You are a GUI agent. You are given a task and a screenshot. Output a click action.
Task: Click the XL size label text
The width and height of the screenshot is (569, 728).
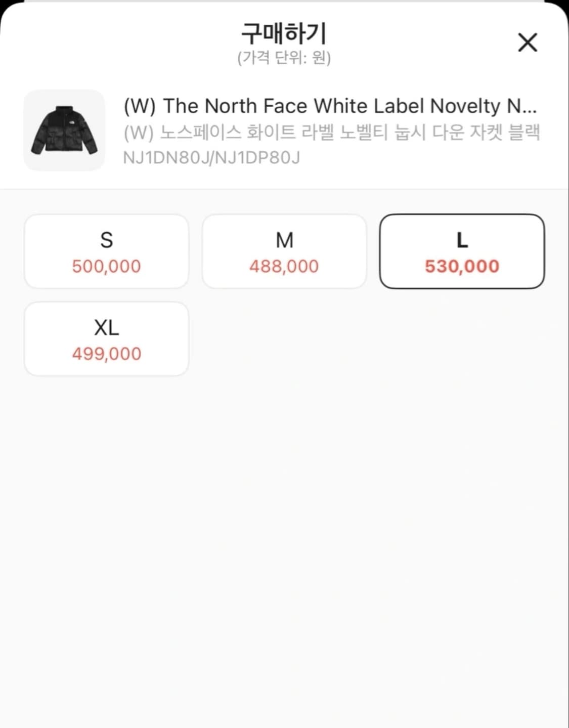pos(106,328)
